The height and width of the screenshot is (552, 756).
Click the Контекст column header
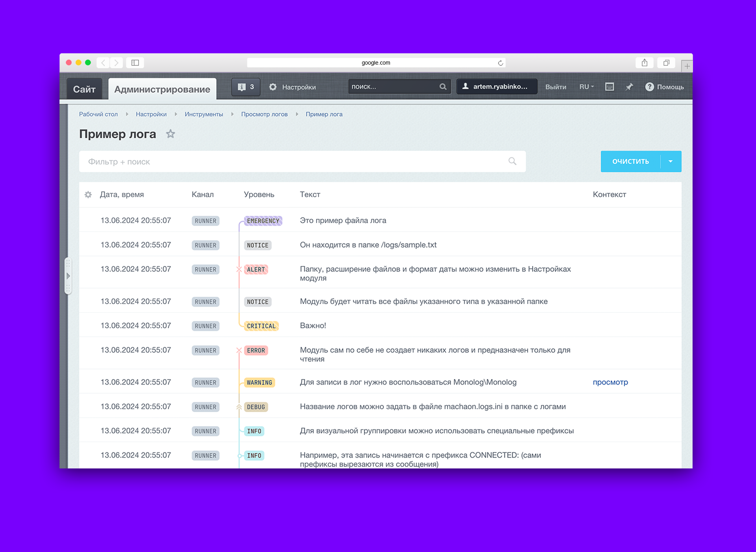pos(610,195)
